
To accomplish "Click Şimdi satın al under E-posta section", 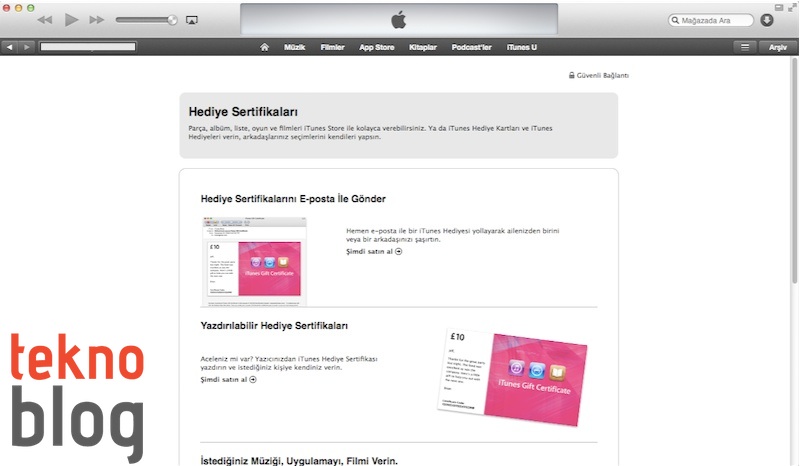I will [x=374, y=251].
